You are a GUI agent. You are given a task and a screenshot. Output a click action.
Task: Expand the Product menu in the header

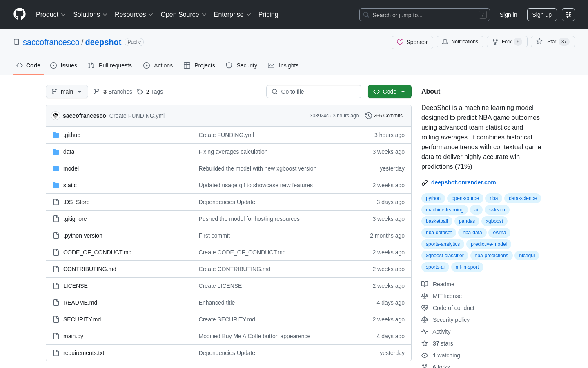click(x=51, y=15)
